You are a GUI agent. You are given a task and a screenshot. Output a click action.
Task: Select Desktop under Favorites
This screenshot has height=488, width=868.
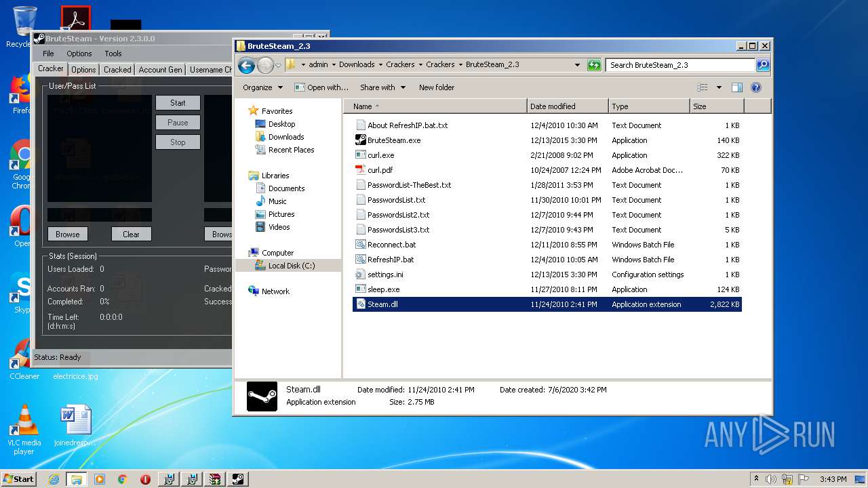281,124
